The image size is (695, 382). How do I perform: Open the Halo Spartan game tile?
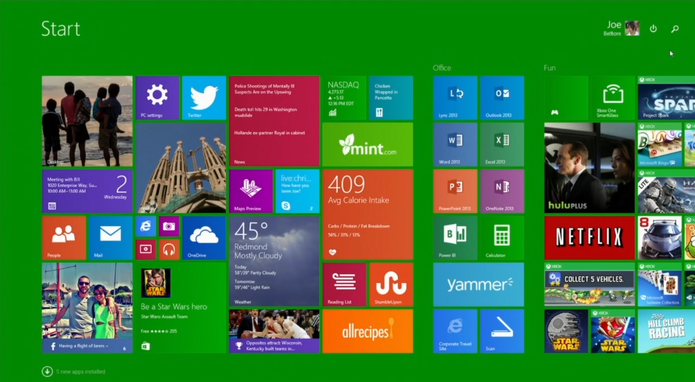coord(666,191)
